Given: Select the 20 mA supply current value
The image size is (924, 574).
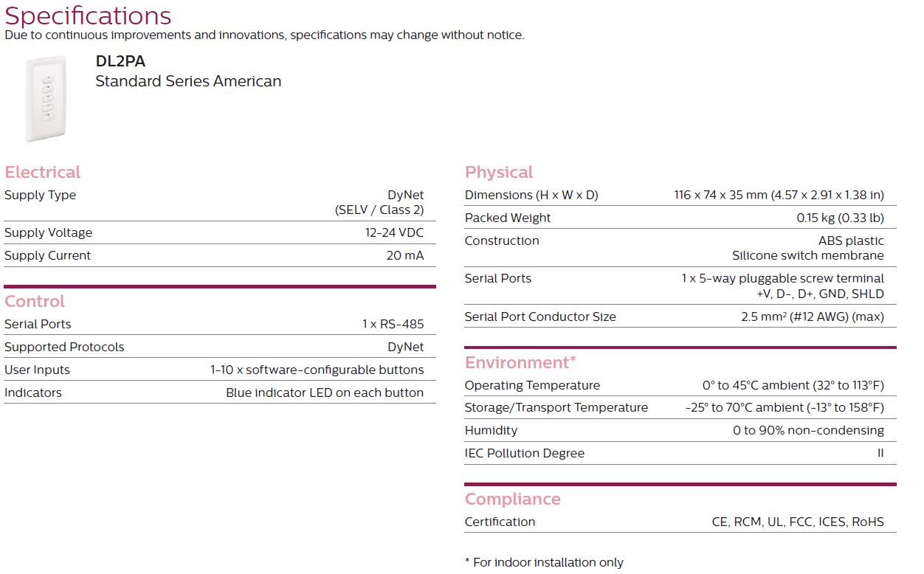Looking at the screenshot, I should [x=405, y=255].
